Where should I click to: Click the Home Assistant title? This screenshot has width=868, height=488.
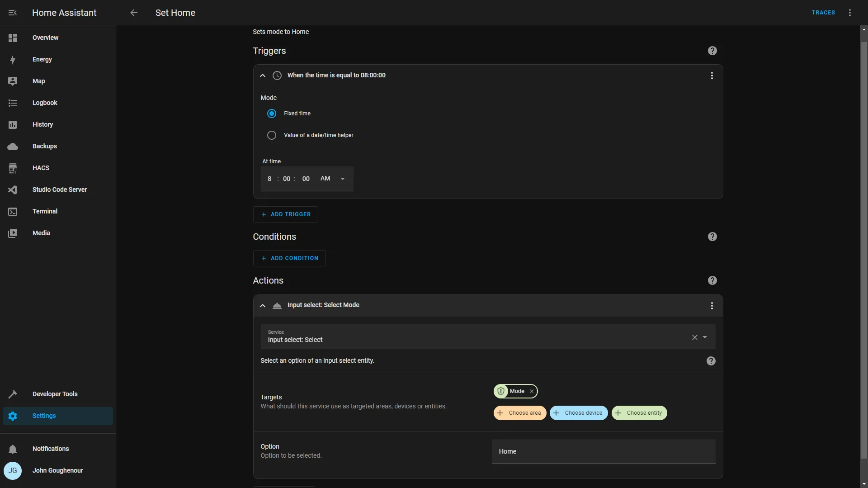(x=64, y=13)
